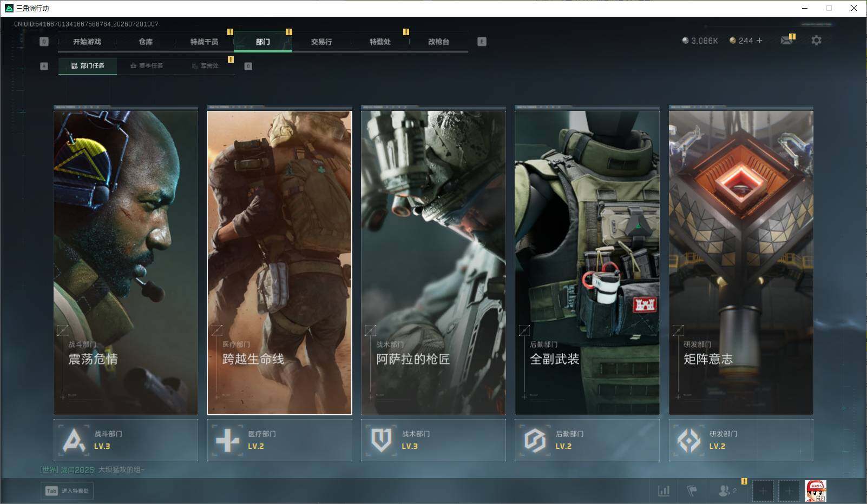Select the 战斗部门 LV.3 badge

click(126, 440)
